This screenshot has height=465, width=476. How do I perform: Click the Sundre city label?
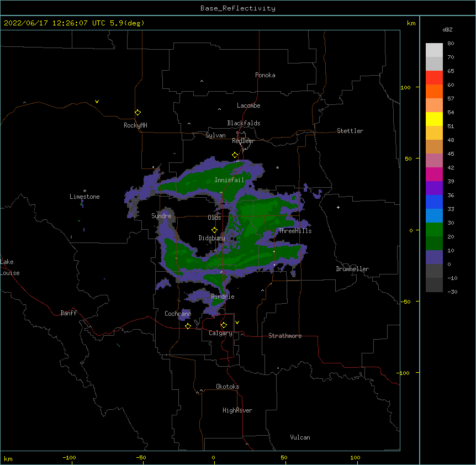161,216
